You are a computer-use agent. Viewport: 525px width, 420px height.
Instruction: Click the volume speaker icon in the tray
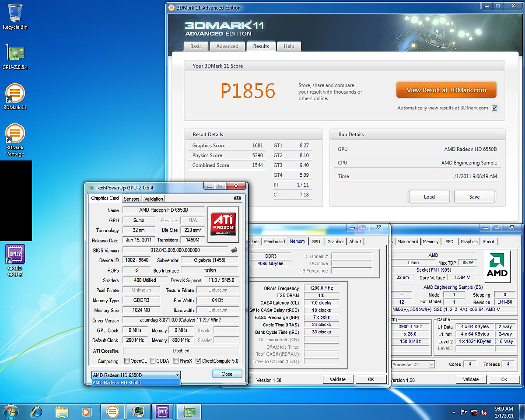[x=484, y=412]
